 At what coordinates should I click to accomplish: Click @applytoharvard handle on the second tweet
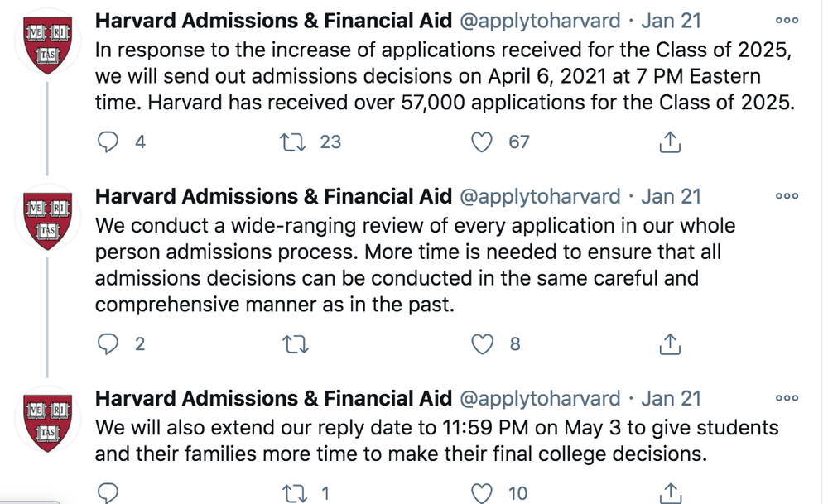[x=539, y=197]
